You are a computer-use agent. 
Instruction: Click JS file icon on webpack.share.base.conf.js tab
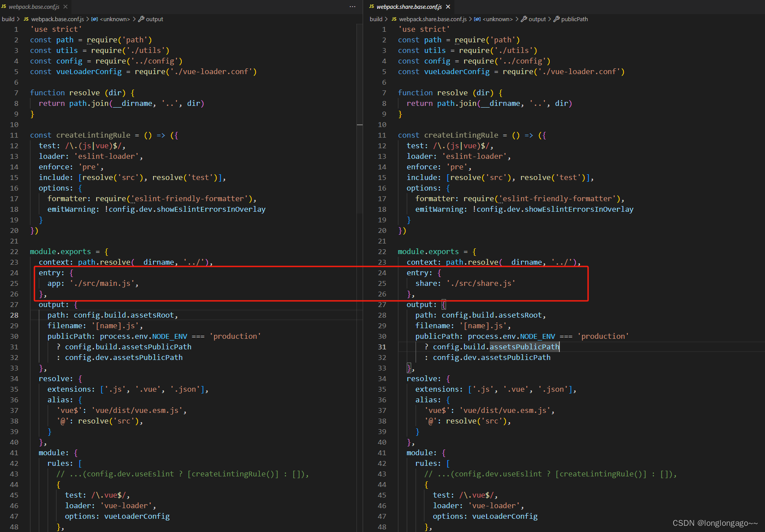[371, 7]
